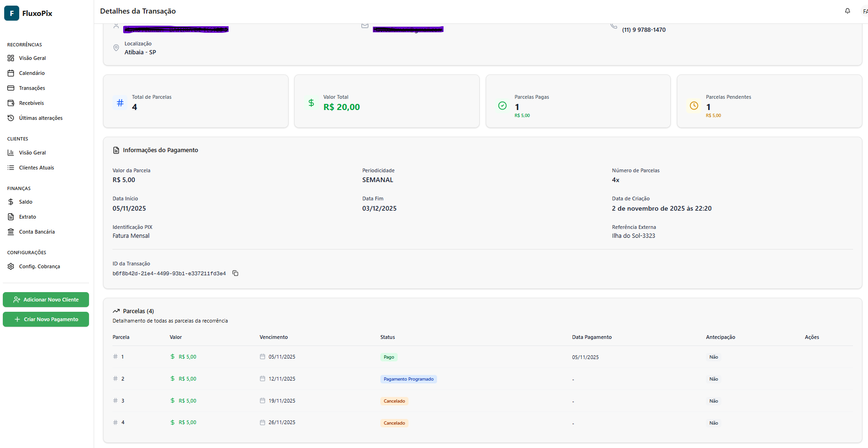This screenshot has height=448, width=868.
Task: Click the hash icon in Total de Parcelas
Action: [120, 103]
